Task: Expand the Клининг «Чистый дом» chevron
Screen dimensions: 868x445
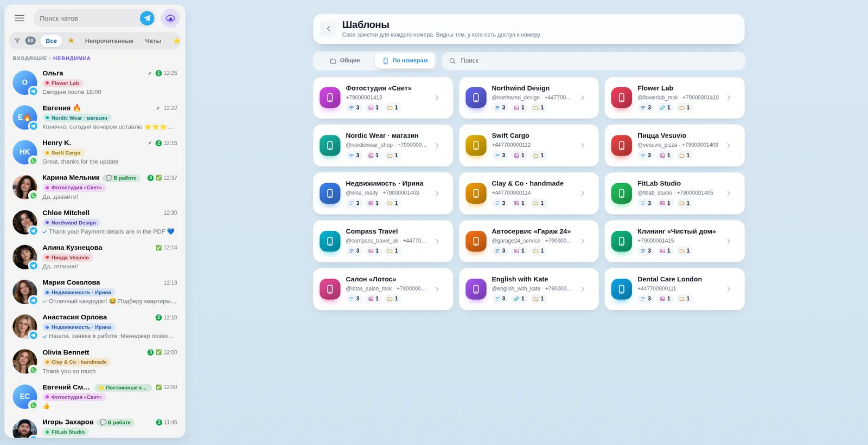Action: [729, 241]
